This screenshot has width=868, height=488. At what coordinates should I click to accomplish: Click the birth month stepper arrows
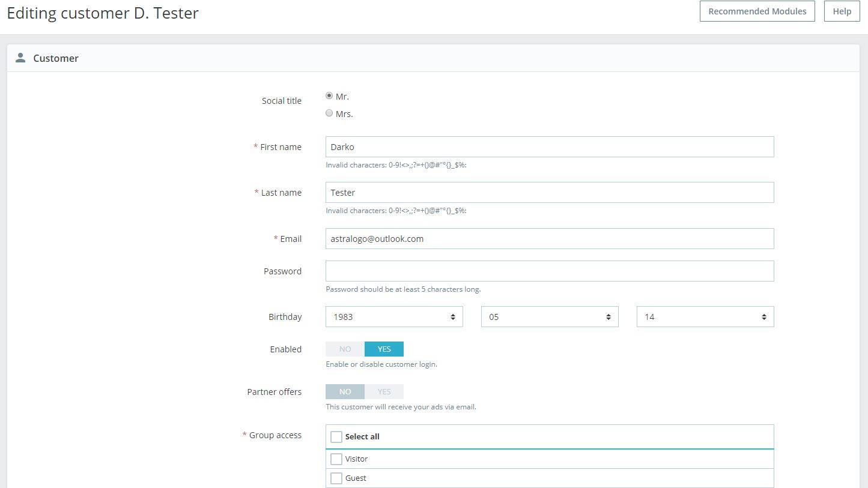(609, 316)
